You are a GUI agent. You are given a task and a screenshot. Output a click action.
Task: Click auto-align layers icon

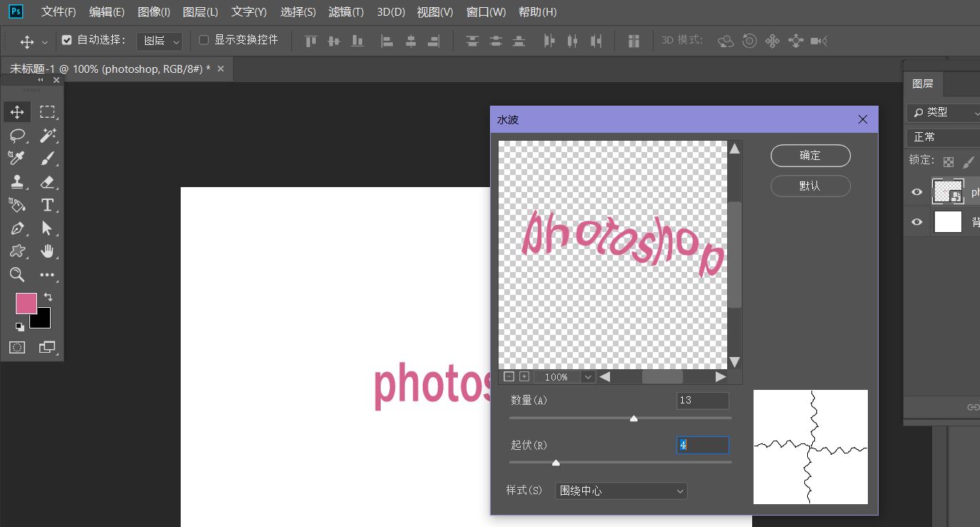click(x=634, y=41)
